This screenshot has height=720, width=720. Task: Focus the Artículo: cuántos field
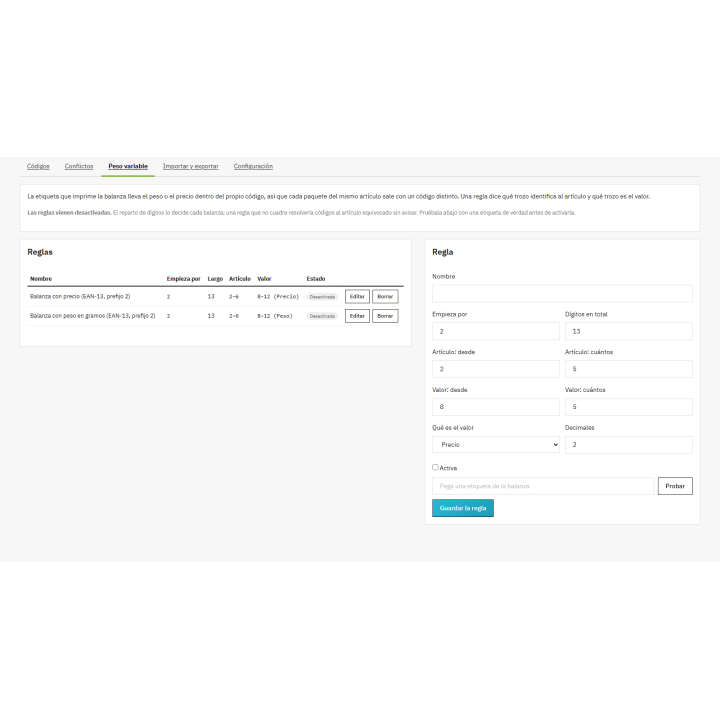[629, 369]
